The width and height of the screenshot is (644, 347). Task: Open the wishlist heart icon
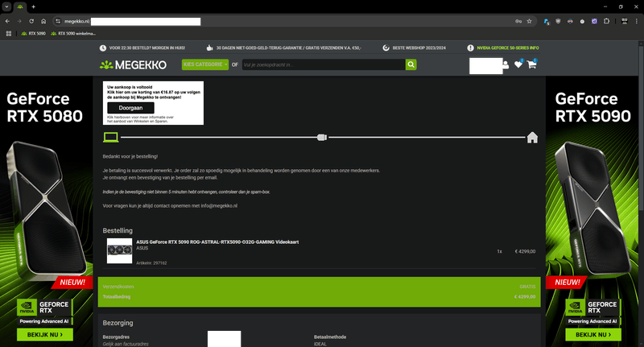pyautogui.click(x=518, y=64)
